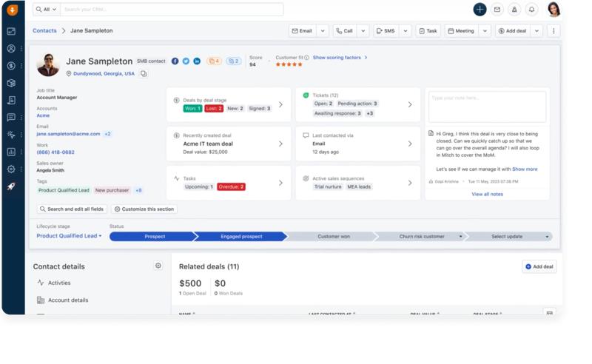Click the customer fit star rating

pos(289,64)
